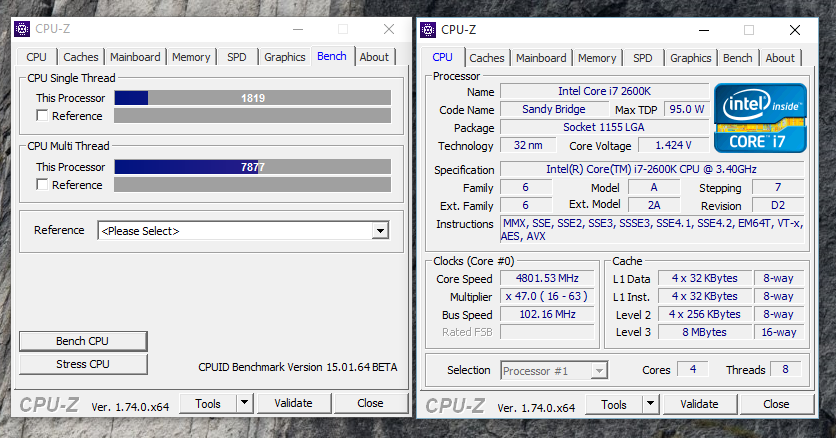Click Bus Speed value 102.16 MHz
The width and height of the screenshot is (836, 438).
(547, 314)
